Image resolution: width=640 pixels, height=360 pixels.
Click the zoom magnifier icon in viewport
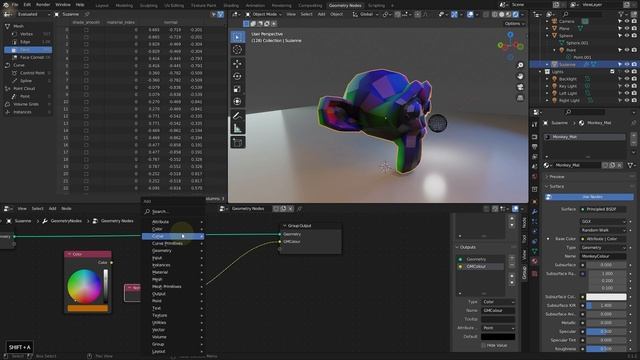point(520,65)
